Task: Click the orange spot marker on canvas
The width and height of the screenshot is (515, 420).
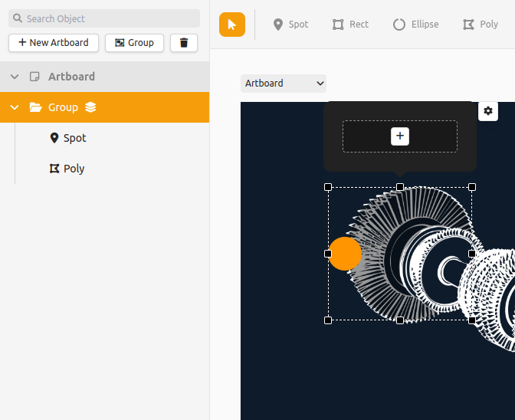Action: click(x=345, y=254)
